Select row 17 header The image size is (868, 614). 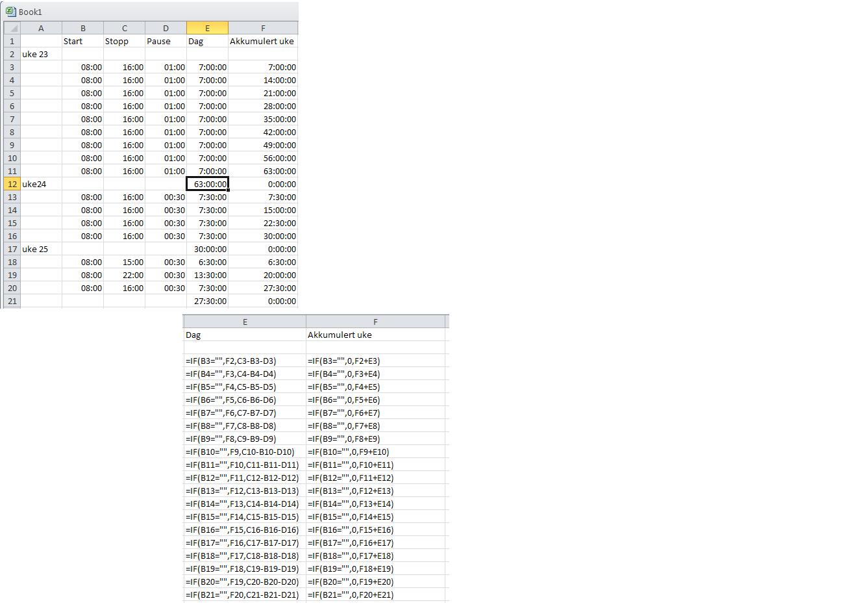[x=12, y=249]
